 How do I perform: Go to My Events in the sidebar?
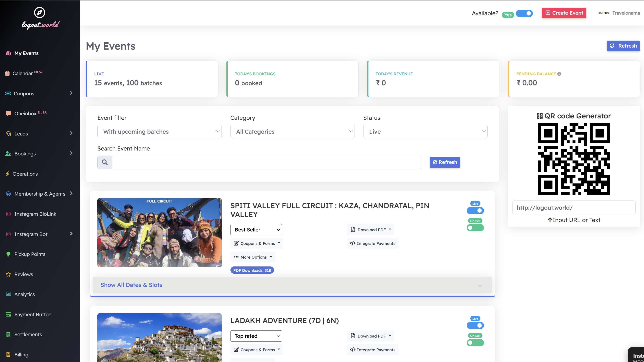point(26,53)
